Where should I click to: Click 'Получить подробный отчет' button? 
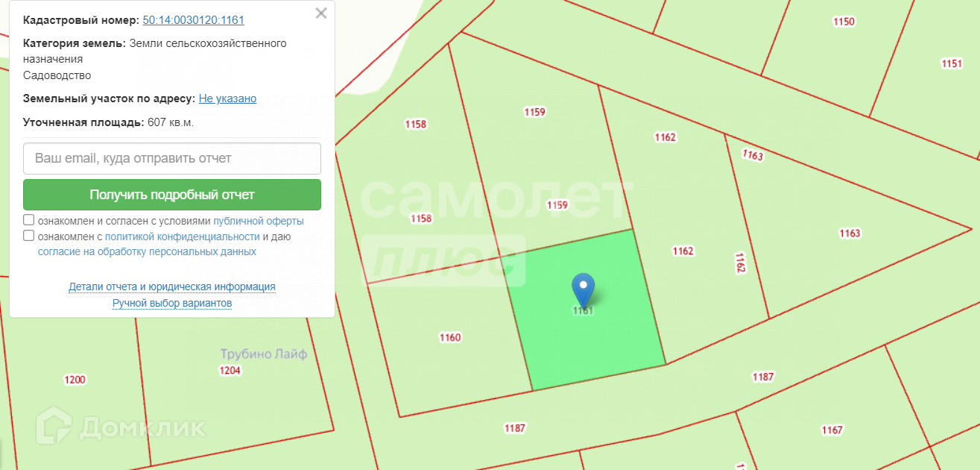click(x=172, y=195)
